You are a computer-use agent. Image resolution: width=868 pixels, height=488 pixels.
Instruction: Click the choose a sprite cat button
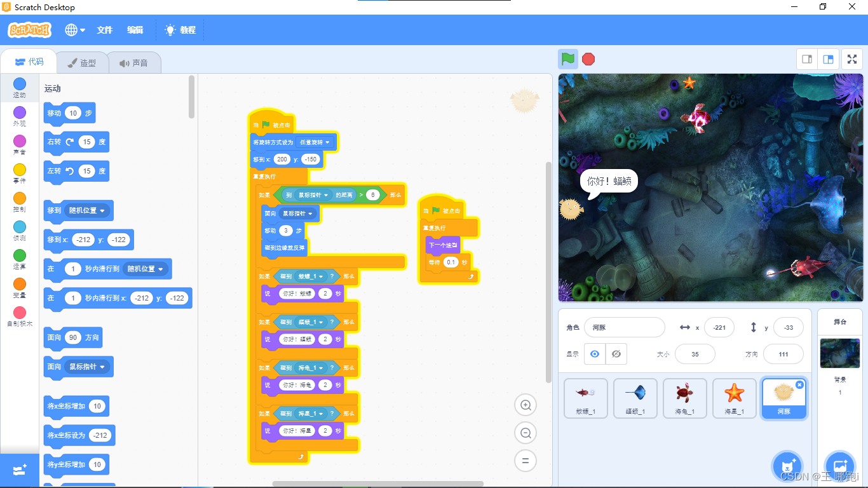(x=788, y=467)
